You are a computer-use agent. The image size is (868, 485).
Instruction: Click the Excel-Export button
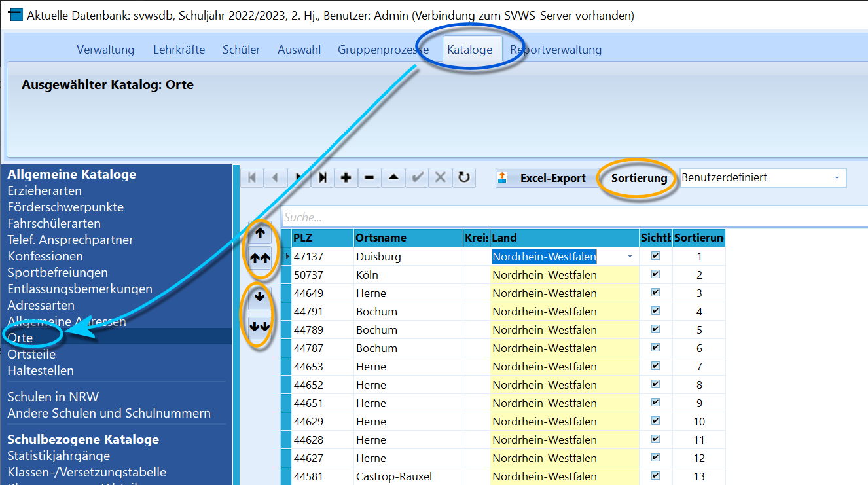point(547,178)
